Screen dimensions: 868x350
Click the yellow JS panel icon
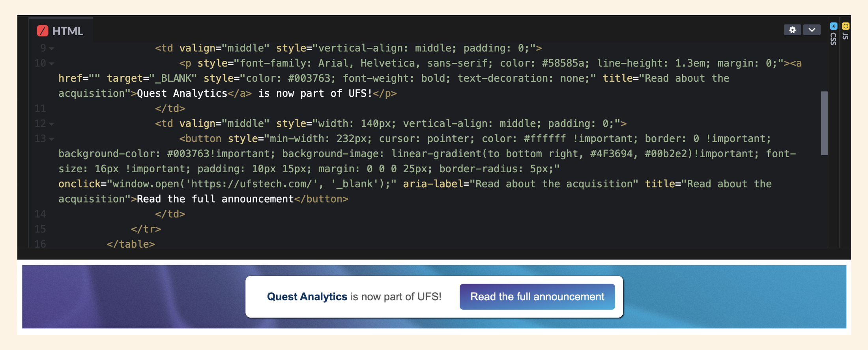[846, 26]
